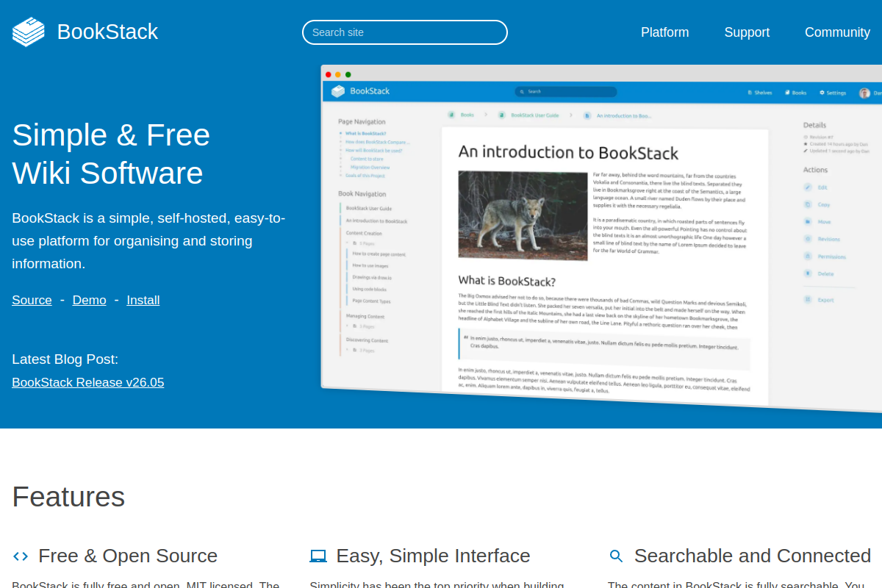Click the 'Easy, Simple Interface' heading

(433, 556)
